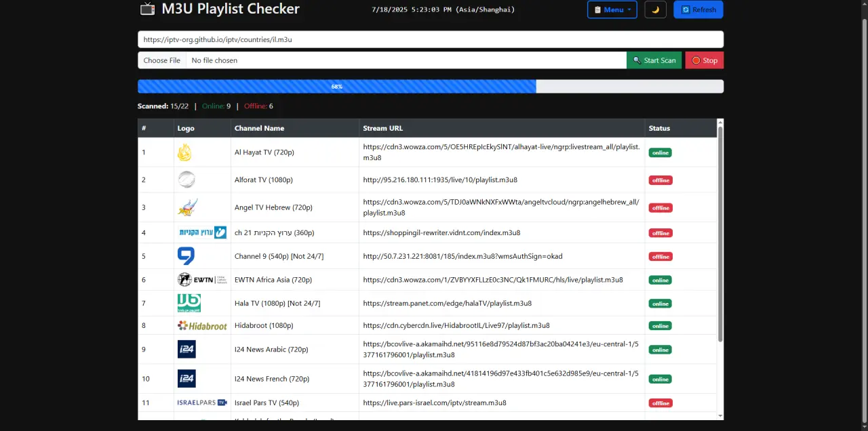The width and height of the screenshot is (868, 431).
Task: Click the Hidabroot cybercdn stream URL
Action: pos(456,325)
